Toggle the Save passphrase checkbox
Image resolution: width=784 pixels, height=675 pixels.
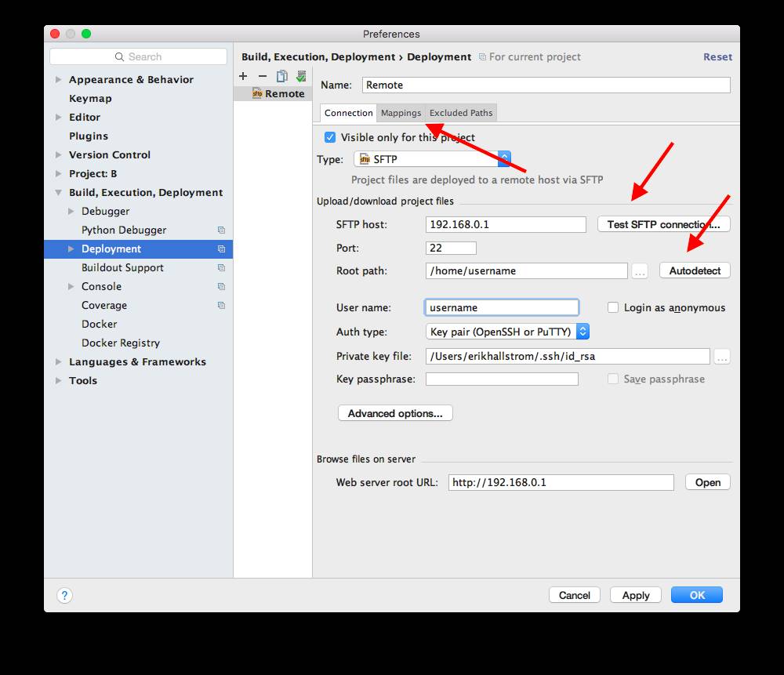[613, 379]
